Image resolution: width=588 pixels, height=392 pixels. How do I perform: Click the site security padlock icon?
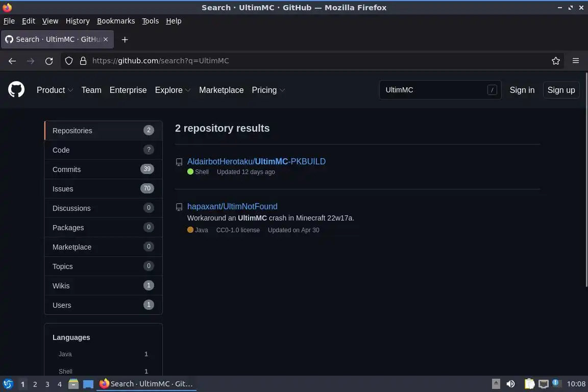(83, 61)
